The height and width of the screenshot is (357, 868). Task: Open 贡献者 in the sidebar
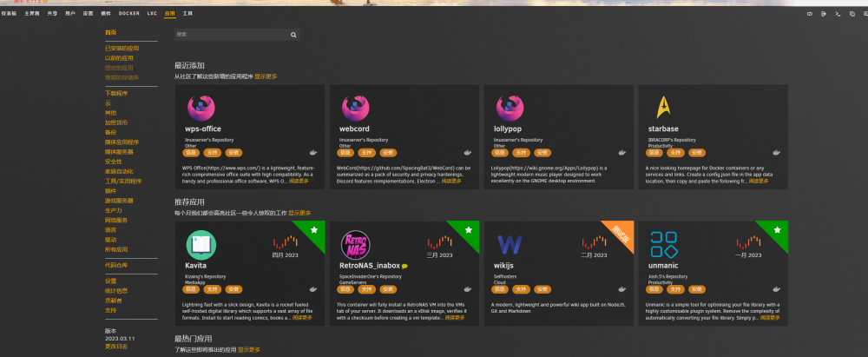114,301
